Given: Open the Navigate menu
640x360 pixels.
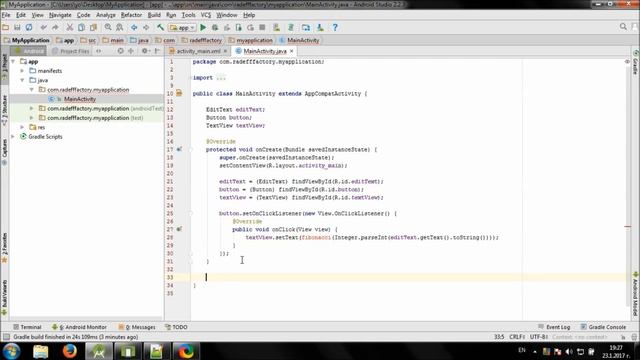Looking at the screenshot, I should point(60,15).
